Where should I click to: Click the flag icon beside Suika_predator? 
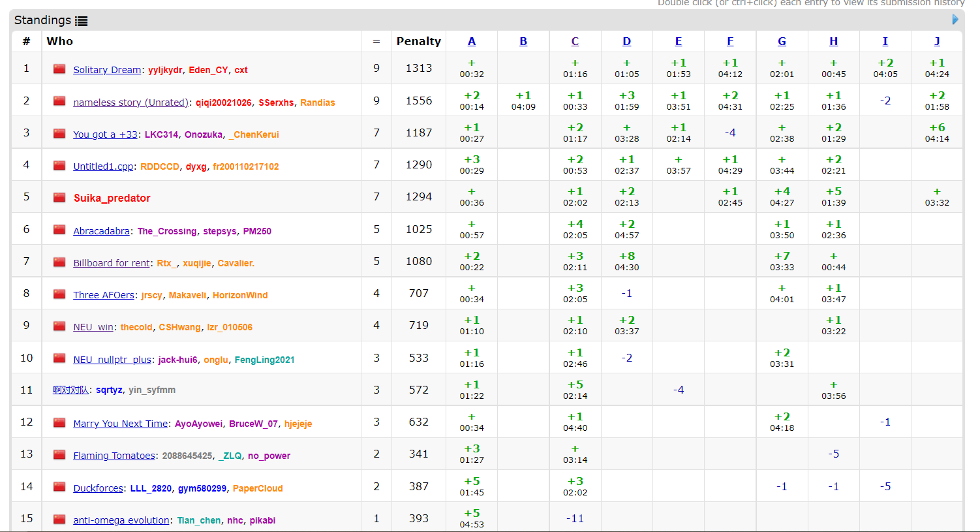(59, 197)
